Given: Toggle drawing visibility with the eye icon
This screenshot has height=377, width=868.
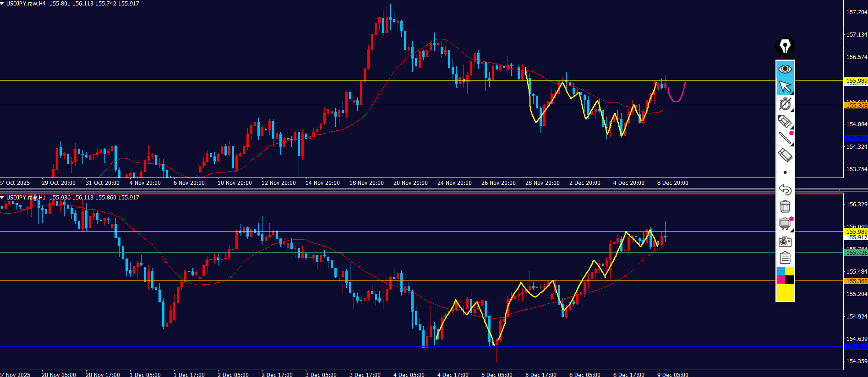Looking at the screenshot, I should (785, 69).
